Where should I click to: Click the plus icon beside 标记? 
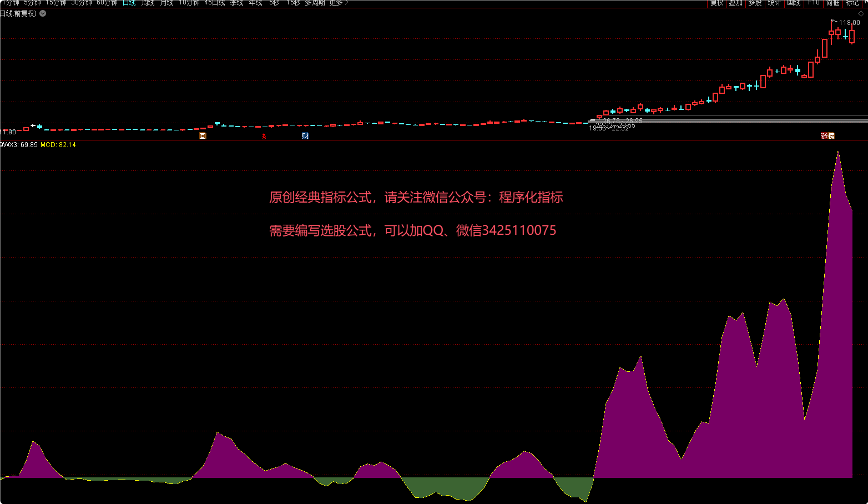865,3
